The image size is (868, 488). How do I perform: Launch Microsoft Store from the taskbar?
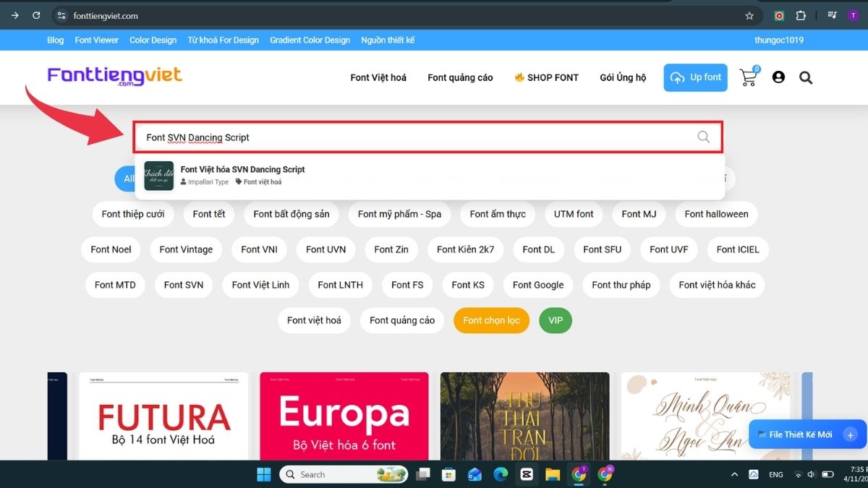click(448, 474)
